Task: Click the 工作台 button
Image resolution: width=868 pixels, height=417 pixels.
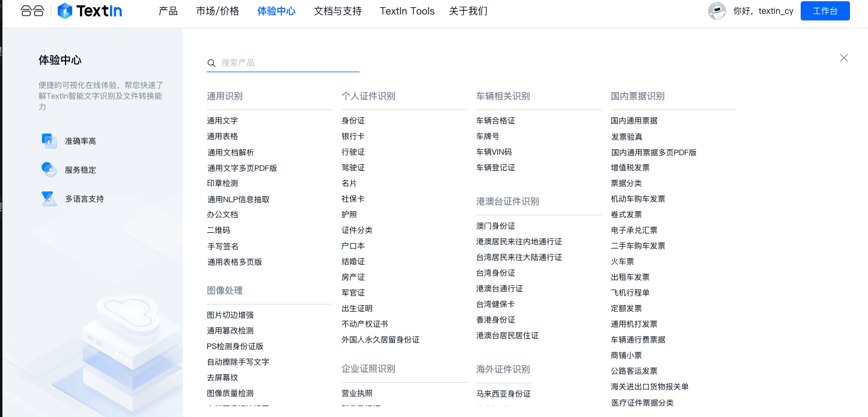Action: (x=825, y=11)
